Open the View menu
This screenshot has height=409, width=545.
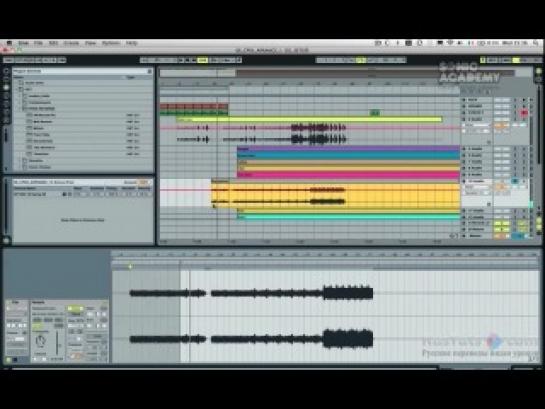pyautogui.click(x=90, y=43)
